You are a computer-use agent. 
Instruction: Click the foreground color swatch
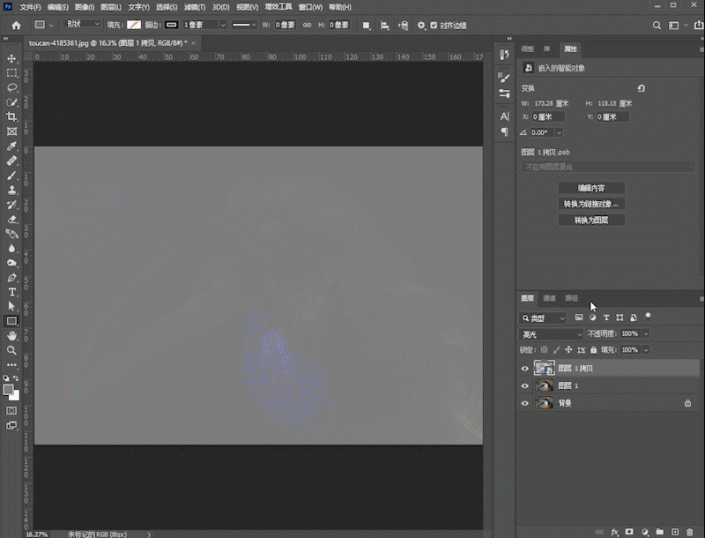9,389
